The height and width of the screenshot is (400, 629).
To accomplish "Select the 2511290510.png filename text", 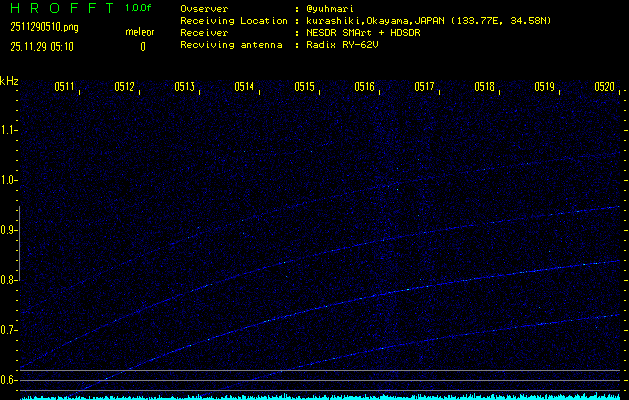I will [x=49, y=27].
